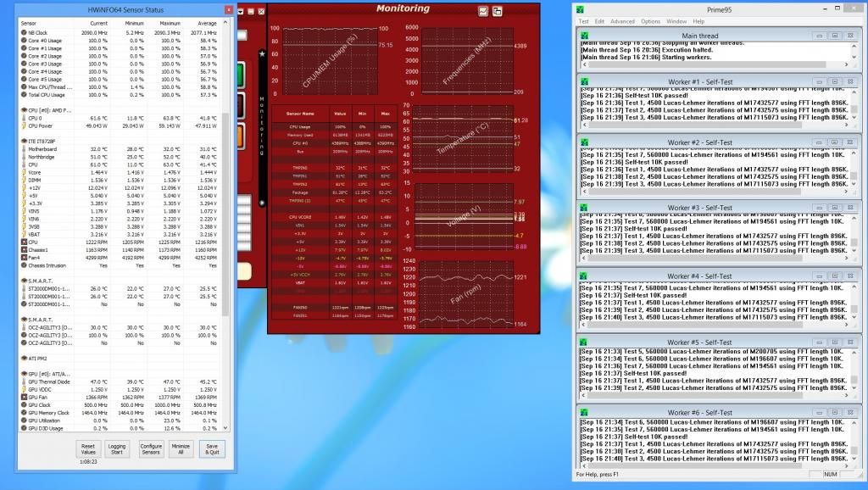Click the Prime95 app icon in its title bar
Screen dimensions: 868x490
(580, 9)
